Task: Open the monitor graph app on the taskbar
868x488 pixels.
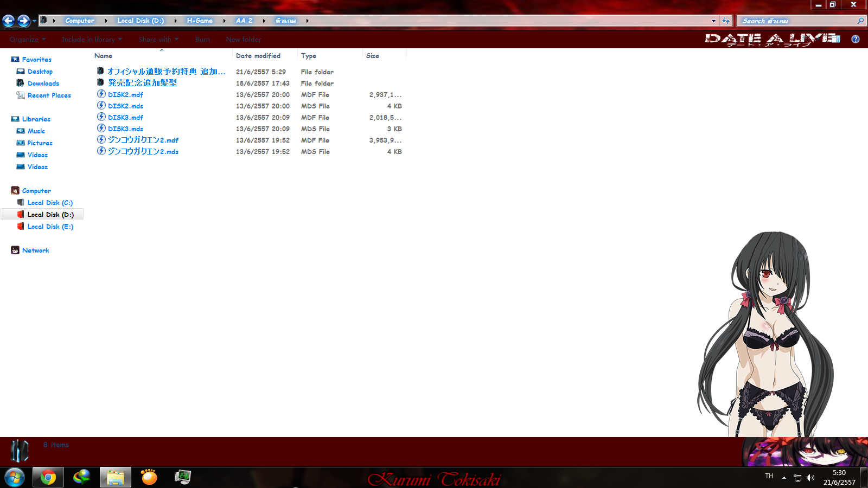Action: pyautogui.click(x=182, y=478)
